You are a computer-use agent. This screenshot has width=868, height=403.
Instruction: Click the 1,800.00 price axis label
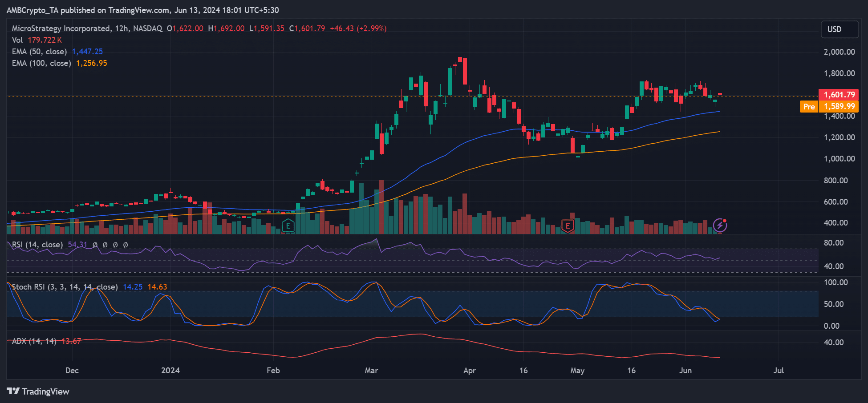click(x=839, y=73)
